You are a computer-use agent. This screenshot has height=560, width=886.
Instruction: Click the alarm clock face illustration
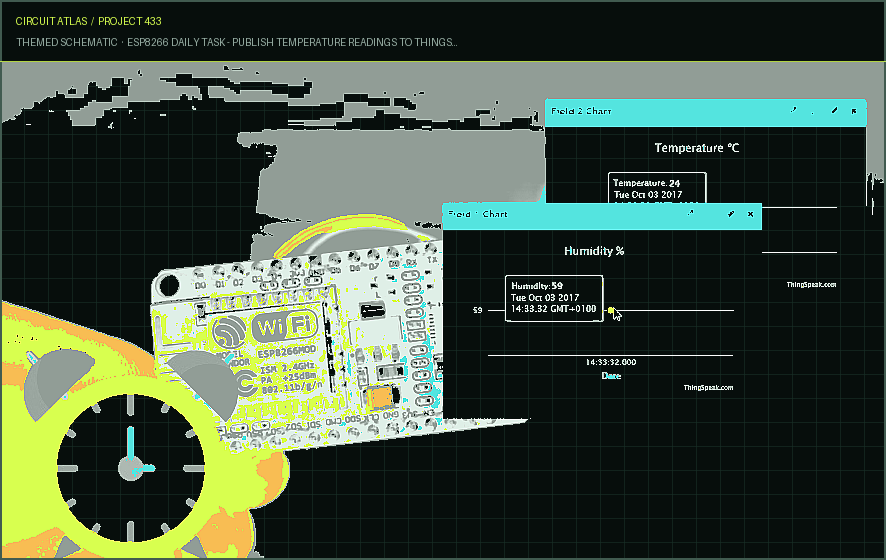click(131, 468)
